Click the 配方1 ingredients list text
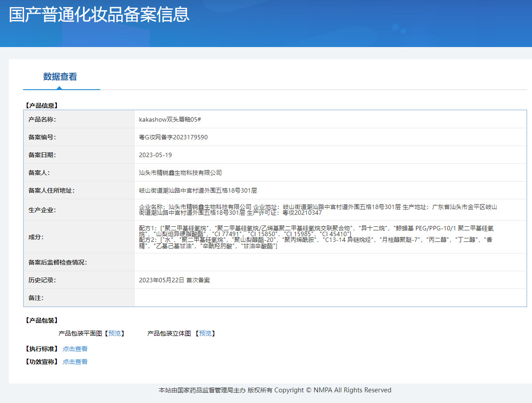 [316, 230]
